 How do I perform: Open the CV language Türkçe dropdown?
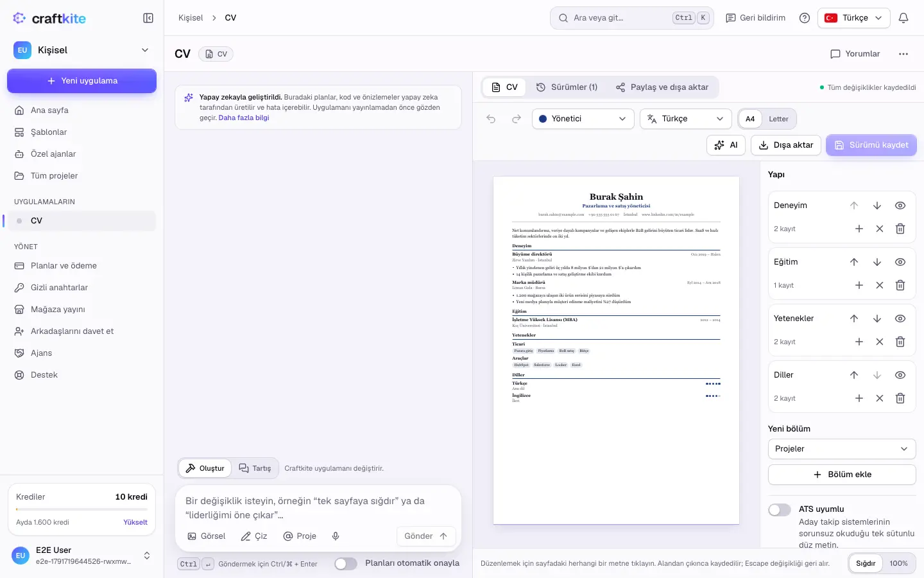(x=686, y=119)
